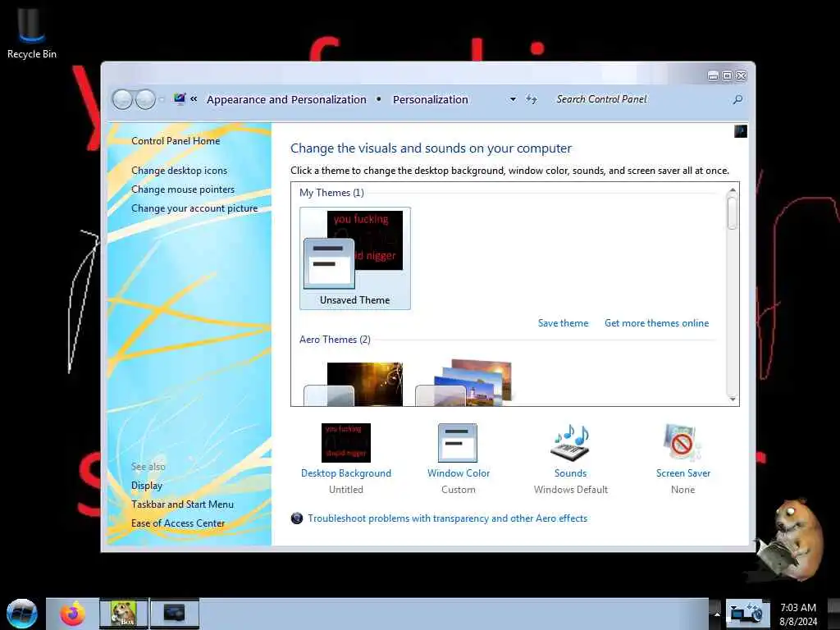Open Display under See also
The image size is (840, 630).
pyautogui.click(x=147, y=486)
